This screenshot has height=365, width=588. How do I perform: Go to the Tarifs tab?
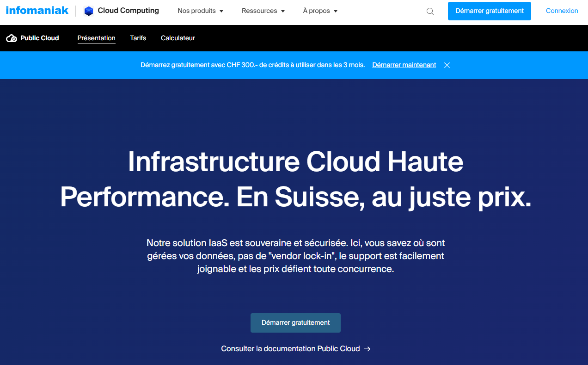[138, 38]
